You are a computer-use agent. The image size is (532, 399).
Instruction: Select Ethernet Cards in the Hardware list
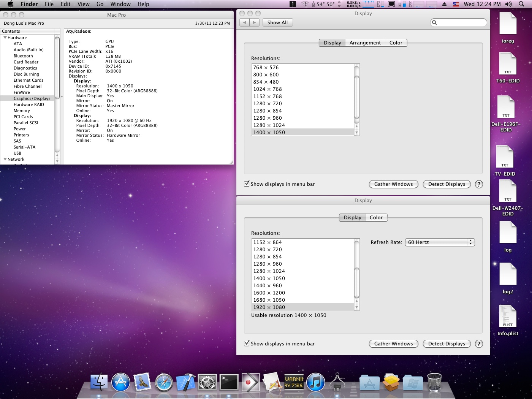pyautogui.click(x=27, y=80)
